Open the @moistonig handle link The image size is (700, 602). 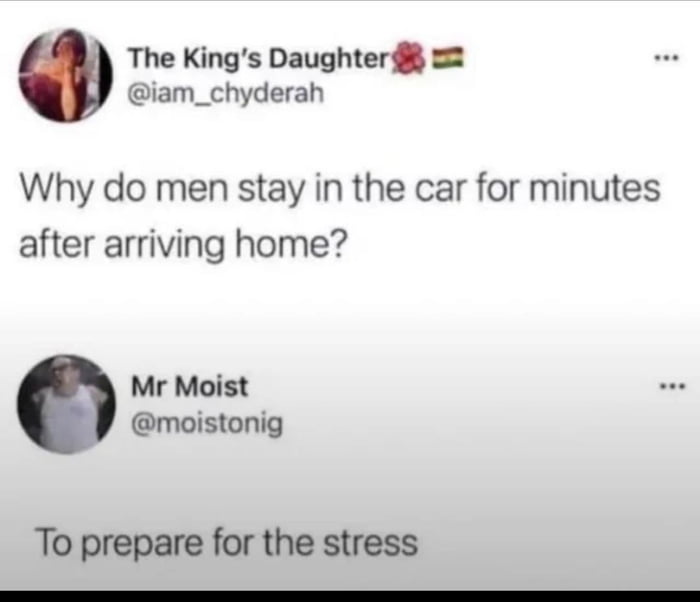pos(207,423)
